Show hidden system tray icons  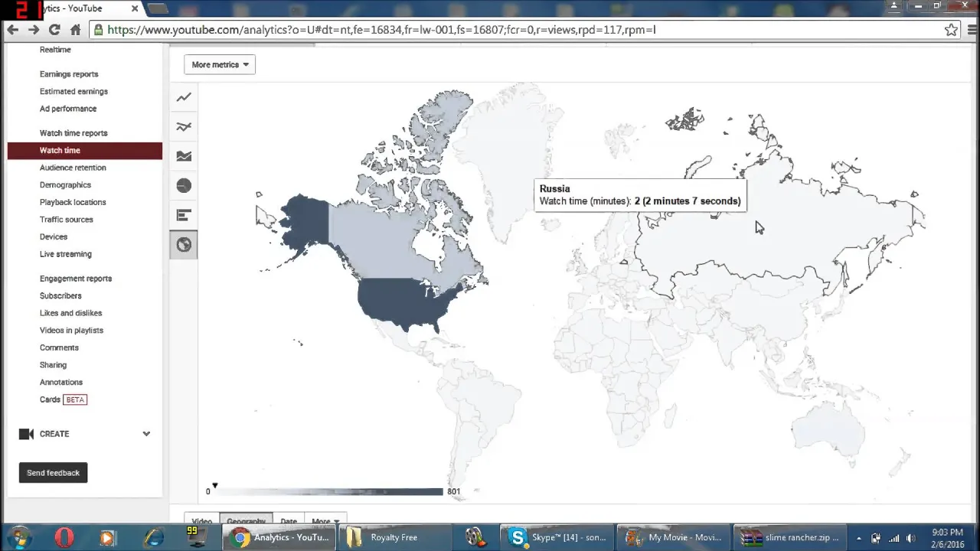pos(858,538)
